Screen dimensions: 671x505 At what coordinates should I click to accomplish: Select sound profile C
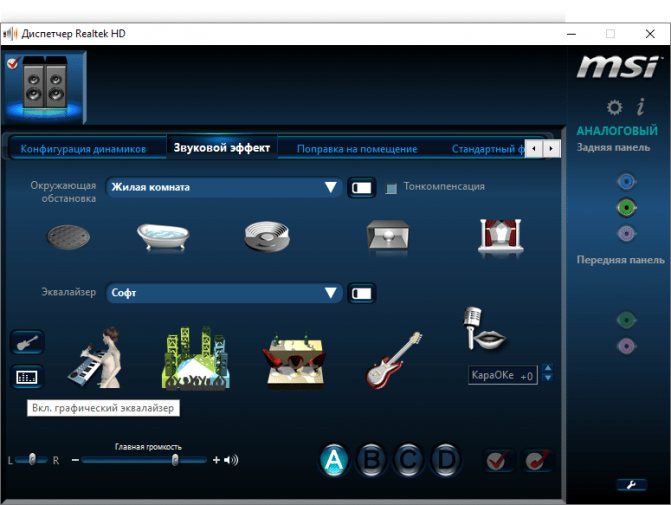408,460
